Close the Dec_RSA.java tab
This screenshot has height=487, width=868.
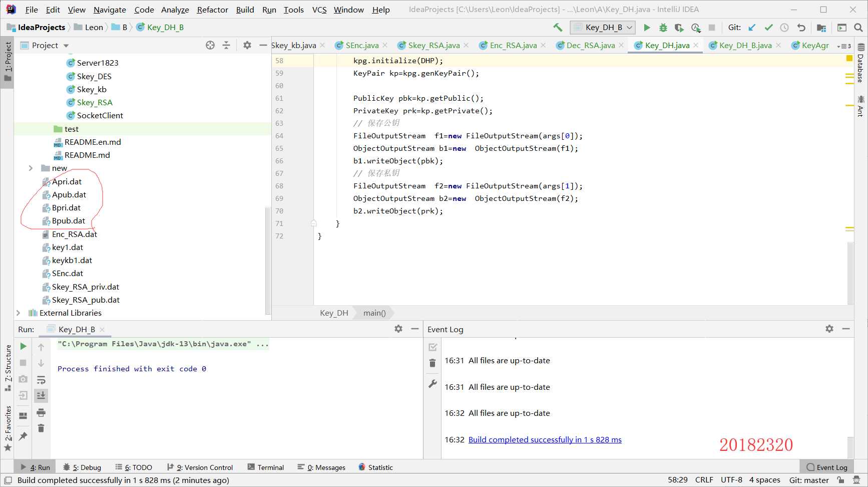621,45
